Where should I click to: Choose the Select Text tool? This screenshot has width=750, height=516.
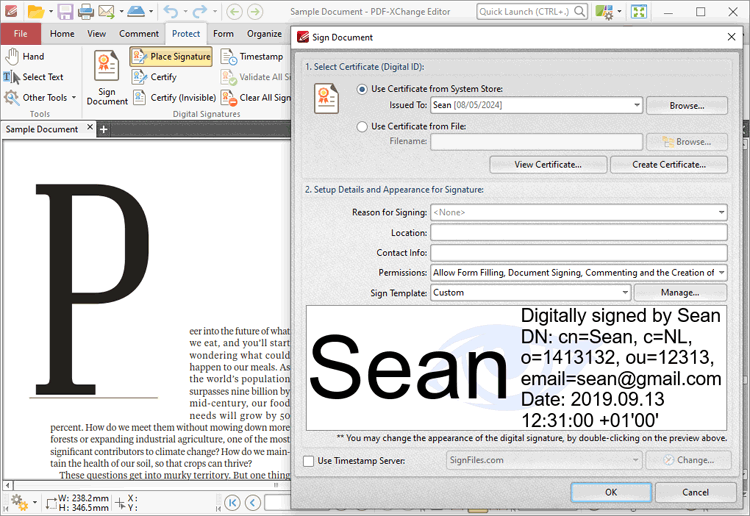pyautogui.click(x=33, y=77)
